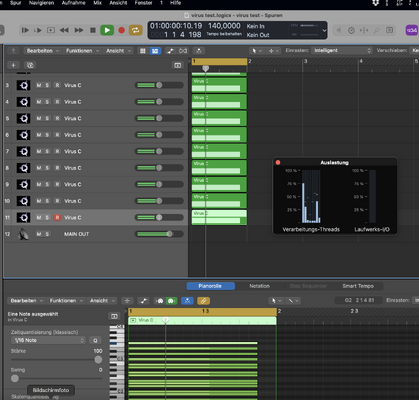Open pointer tool menu in piano roll
Screen dimensions: 419x400
(x=276, y=301)
